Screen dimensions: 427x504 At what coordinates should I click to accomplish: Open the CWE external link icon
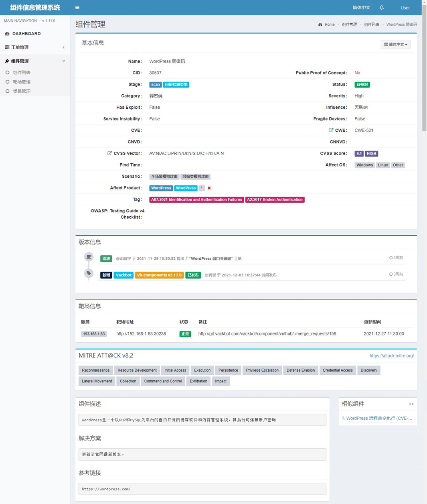click(x=331, y=130)
